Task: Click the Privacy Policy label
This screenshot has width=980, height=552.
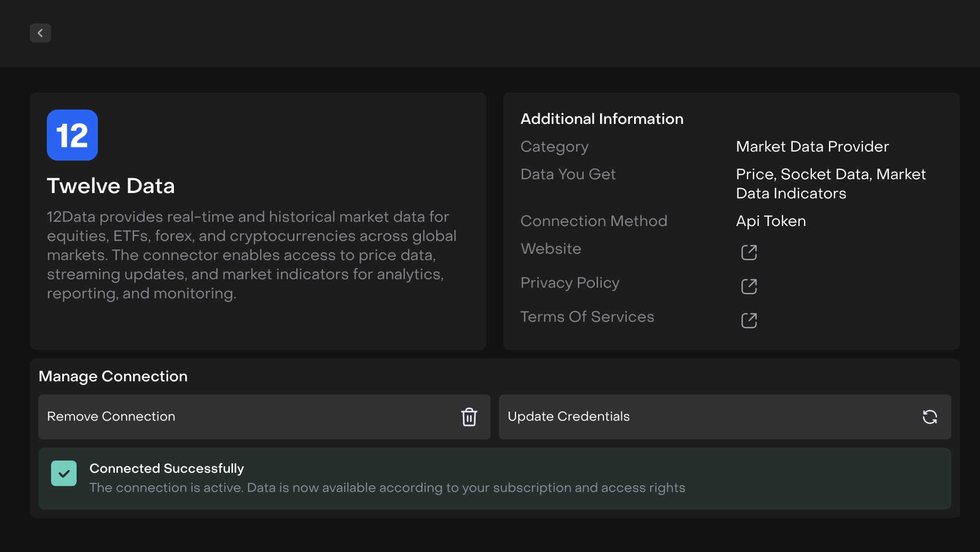Action: point(570,283)
